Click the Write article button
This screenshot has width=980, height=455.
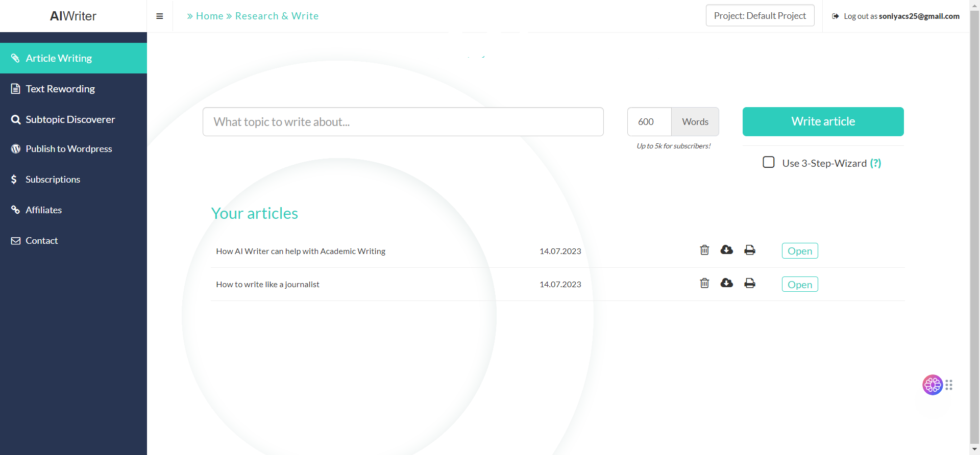click(x=823, y=121)
